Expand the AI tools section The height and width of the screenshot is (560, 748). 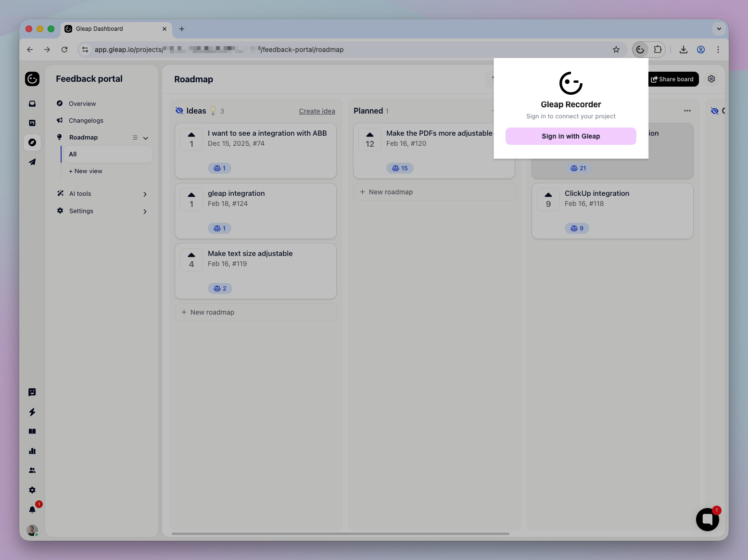(145, 194)
